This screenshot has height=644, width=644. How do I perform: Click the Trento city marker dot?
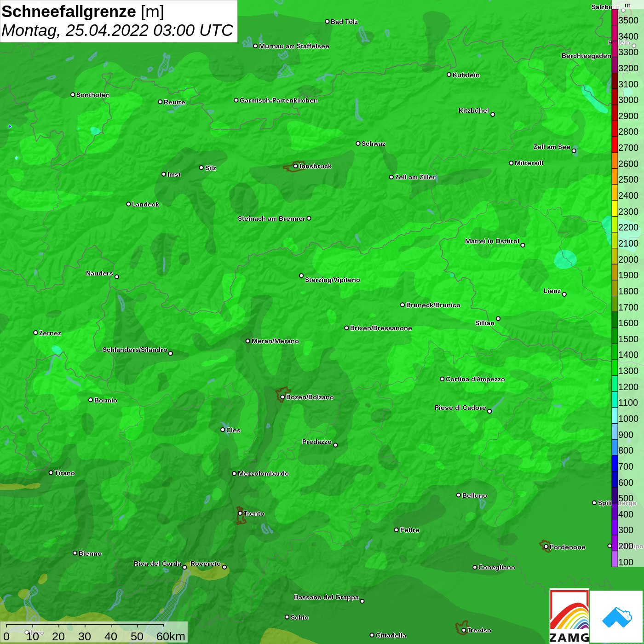(x=240, y=513)
